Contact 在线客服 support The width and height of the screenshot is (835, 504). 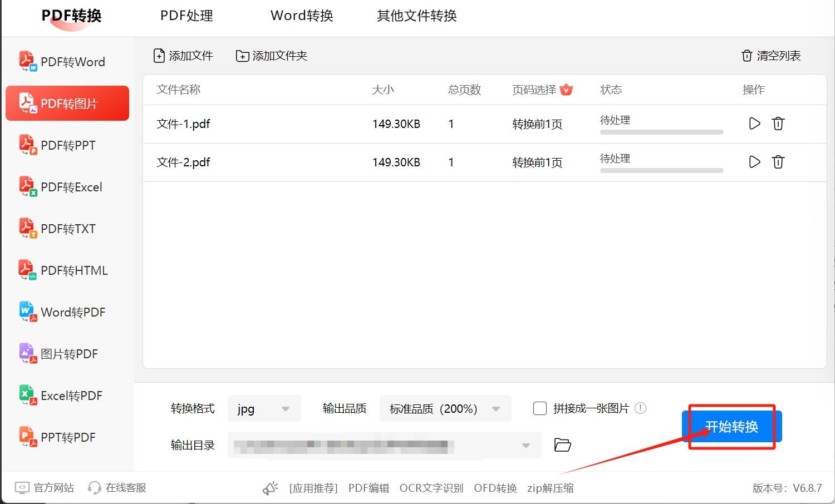(117, 488)
